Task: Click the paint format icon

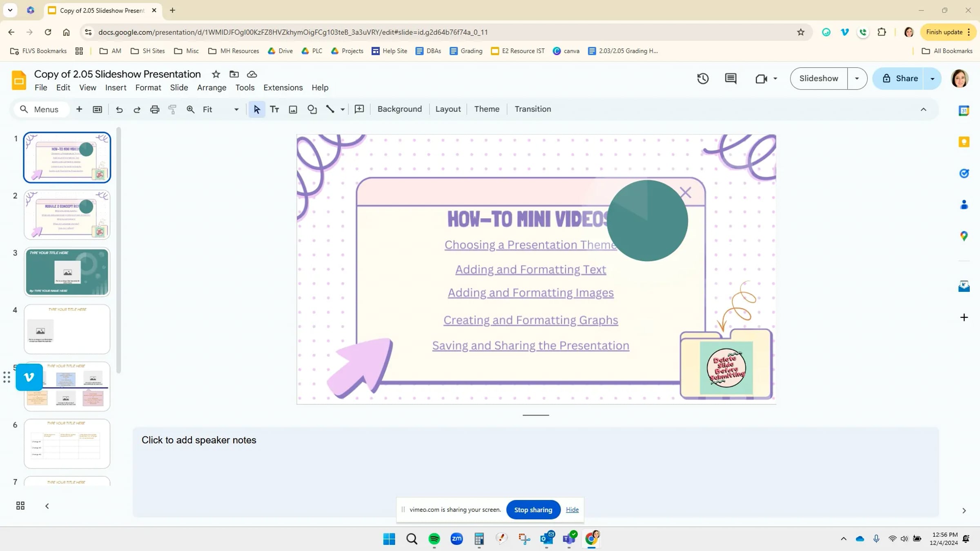Action: point(172,109)
